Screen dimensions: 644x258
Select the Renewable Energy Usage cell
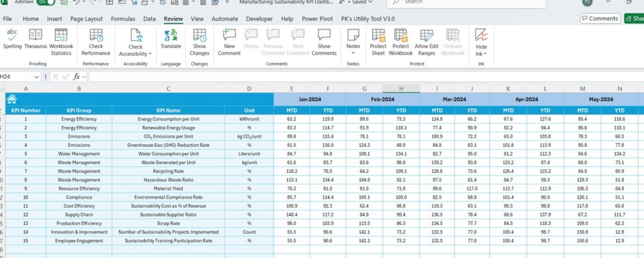pos(169,128)
